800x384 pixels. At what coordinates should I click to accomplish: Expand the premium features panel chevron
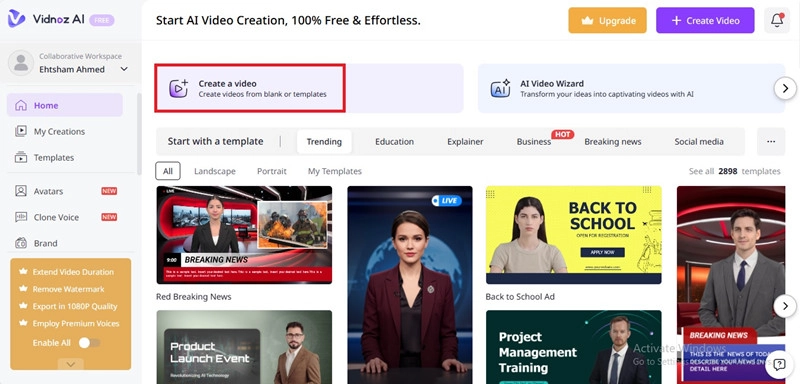pyautogui.click(x=71, y=364)
